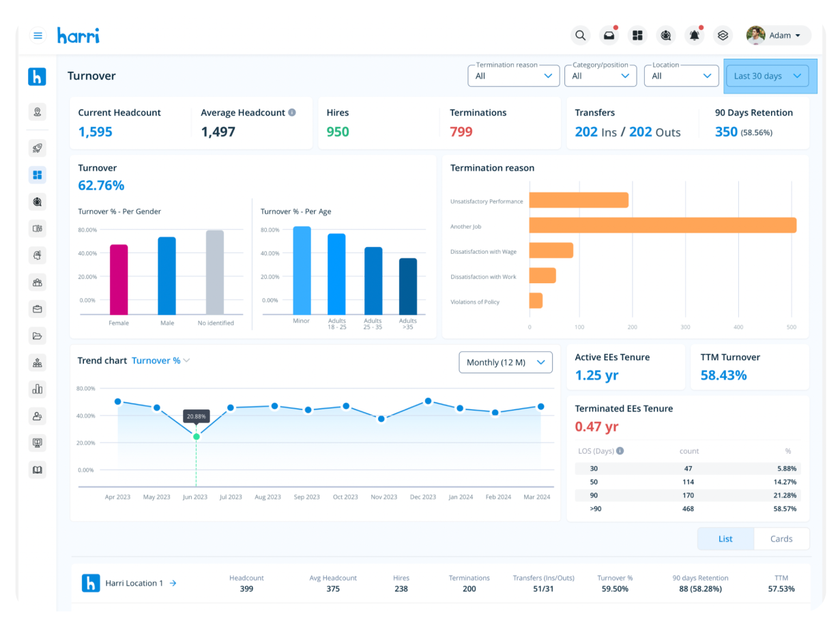
Task: Expand the Termination reason dropdown
Action: click(x=513, y=76)
